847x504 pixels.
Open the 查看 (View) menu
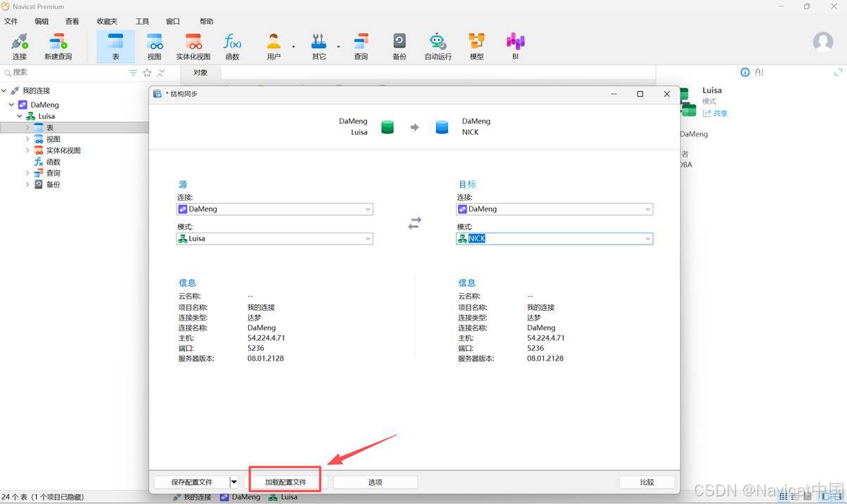[72, 21]
